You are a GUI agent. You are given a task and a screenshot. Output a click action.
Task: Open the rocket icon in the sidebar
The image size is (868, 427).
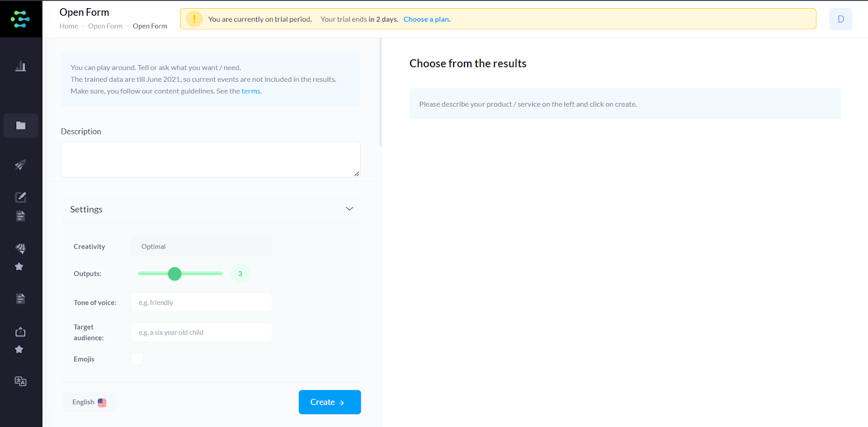click(x=21, y=165)
